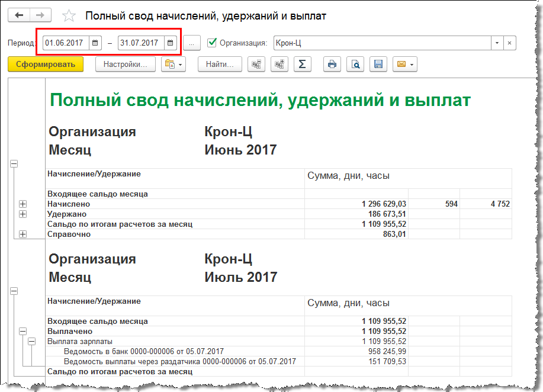Select June Сальдо по итогам расчетов row
Screen dimensions: 543x392
pos(279,224)
